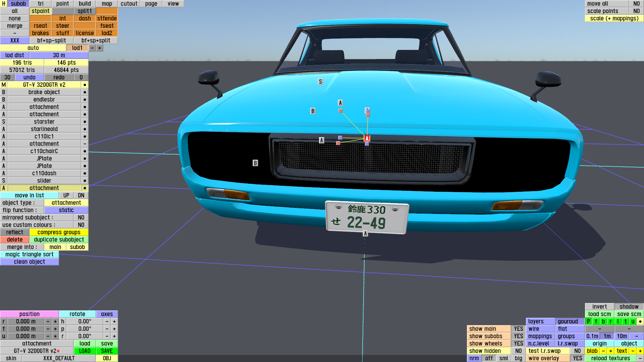Click the B marker in the black grille area
The image size is (644, 362).
[x=255, y=163]
